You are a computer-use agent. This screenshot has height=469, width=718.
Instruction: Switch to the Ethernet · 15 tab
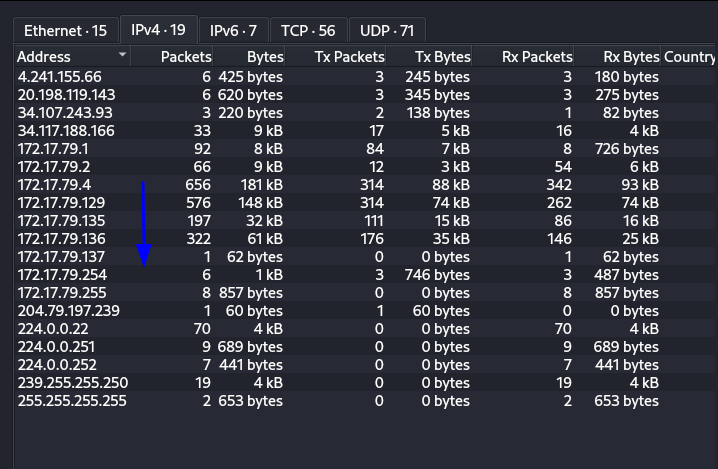click(x=65, y=30)
